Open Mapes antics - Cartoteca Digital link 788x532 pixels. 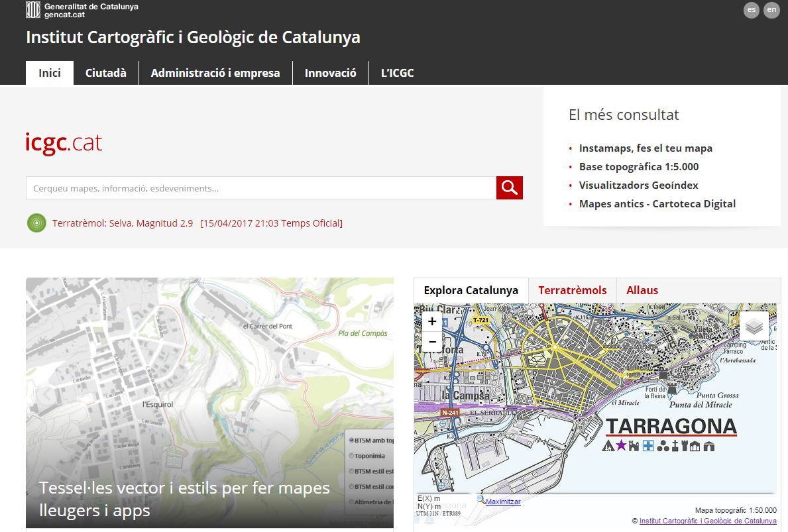[657, 204]
